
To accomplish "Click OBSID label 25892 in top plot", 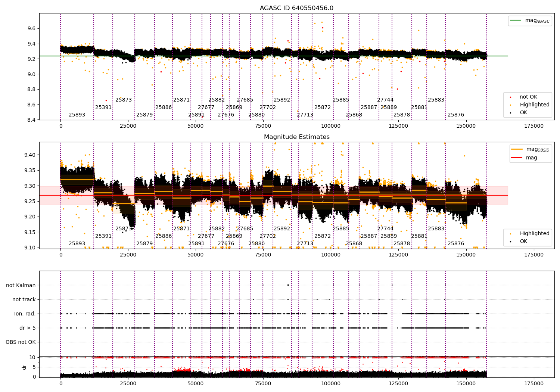I will point(282,100).
